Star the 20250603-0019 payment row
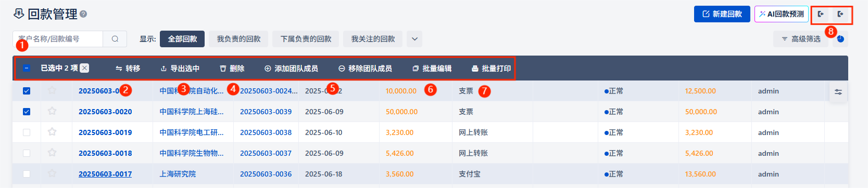The image size is (868, 188). (x=52, y=132)
